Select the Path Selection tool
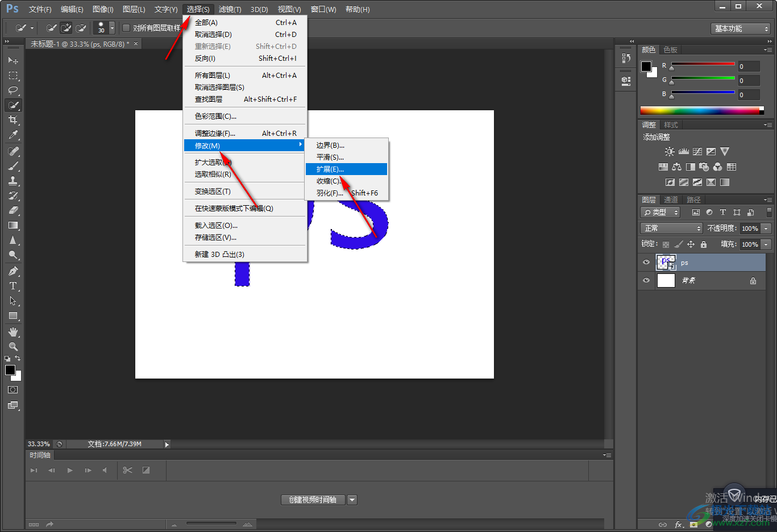Screen dimensions: 777x532 tap(13, 301)
